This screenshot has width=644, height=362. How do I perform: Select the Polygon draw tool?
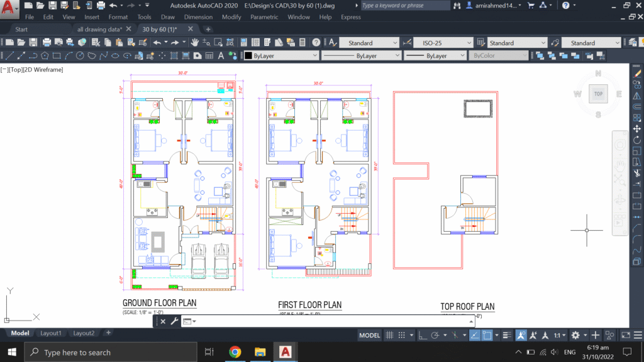coord(45,56)
